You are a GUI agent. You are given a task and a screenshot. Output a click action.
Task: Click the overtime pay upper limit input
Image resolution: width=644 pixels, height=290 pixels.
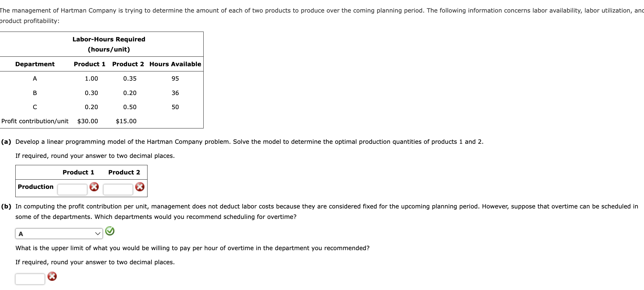[30, 278]
